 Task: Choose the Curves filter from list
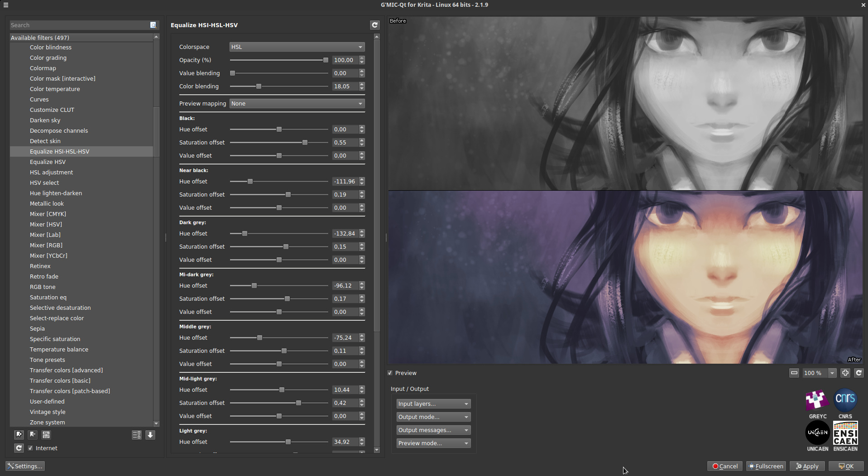tap(39, 99)
